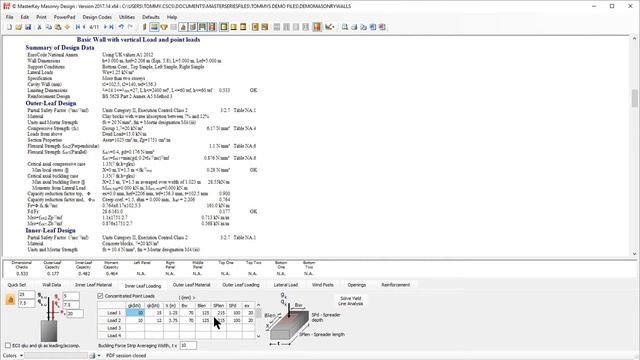640x360 pixels.
Task: Jump to first brief with the First arrow
Action: pos(78,27)
